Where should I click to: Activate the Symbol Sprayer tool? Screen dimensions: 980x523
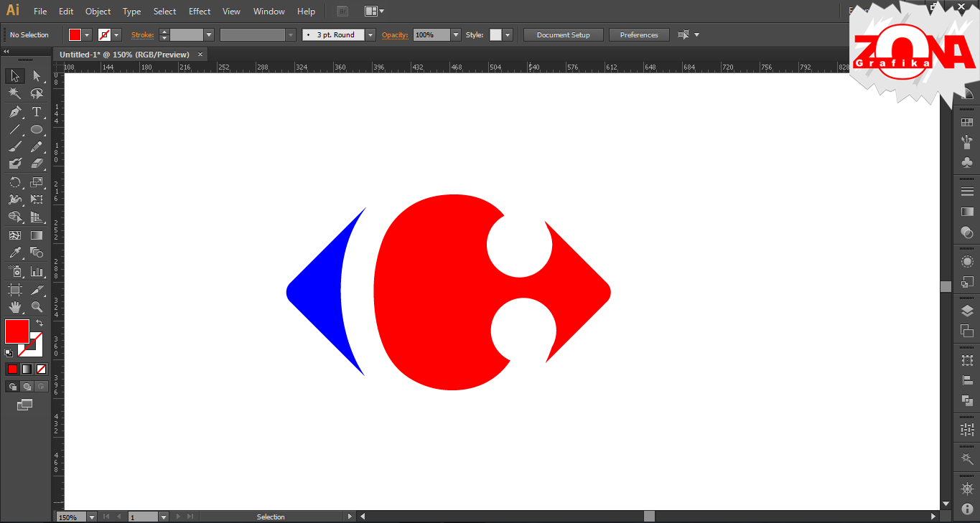coord(15,271)
